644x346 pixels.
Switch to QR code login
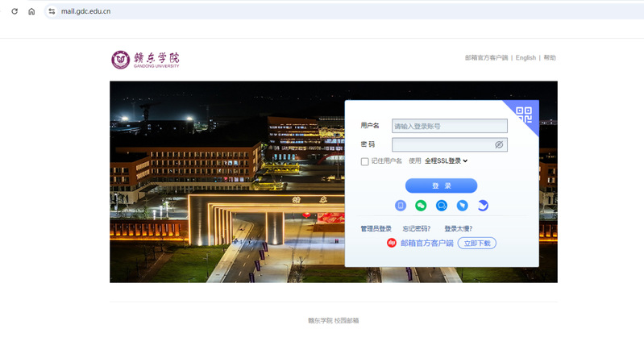click(526, 114)
